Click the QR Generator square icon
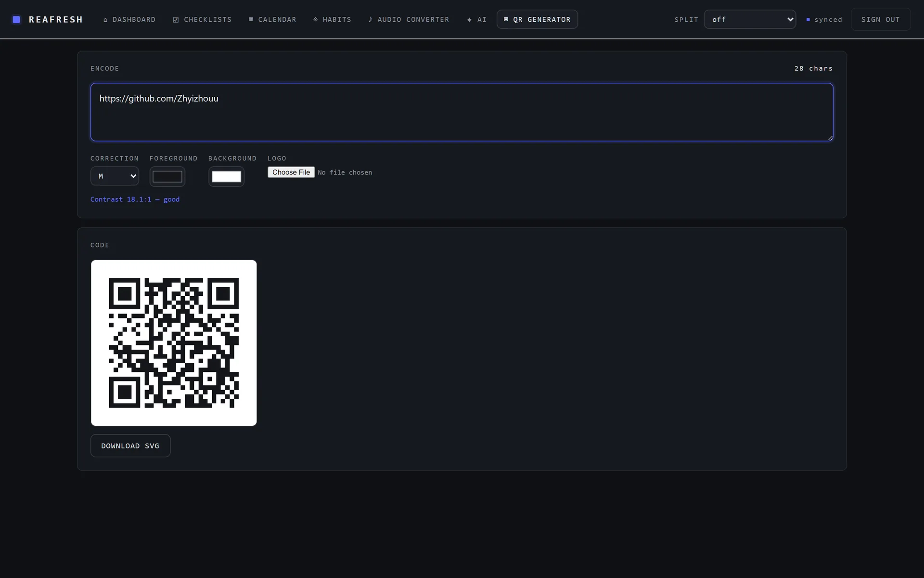Viewport: 924px width, 578px height. pos(506,19)
